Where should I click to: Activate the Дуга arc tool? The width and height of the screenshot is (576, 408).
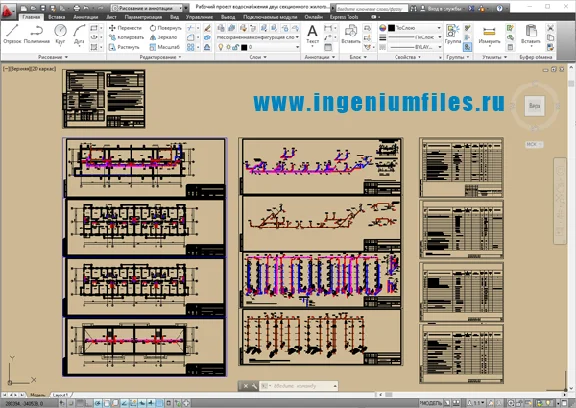(x=79, y=34)
